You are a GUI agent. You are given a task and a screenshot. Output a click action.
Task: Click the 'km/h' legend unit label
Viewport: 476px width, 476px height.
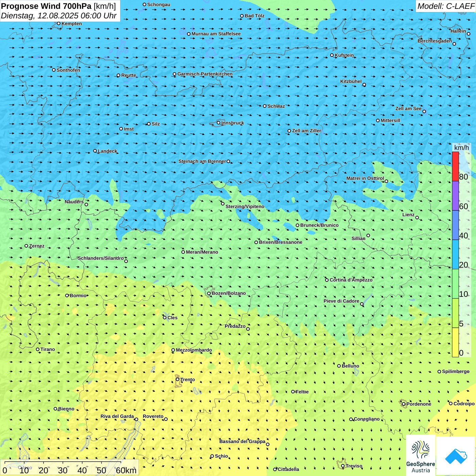461,148
